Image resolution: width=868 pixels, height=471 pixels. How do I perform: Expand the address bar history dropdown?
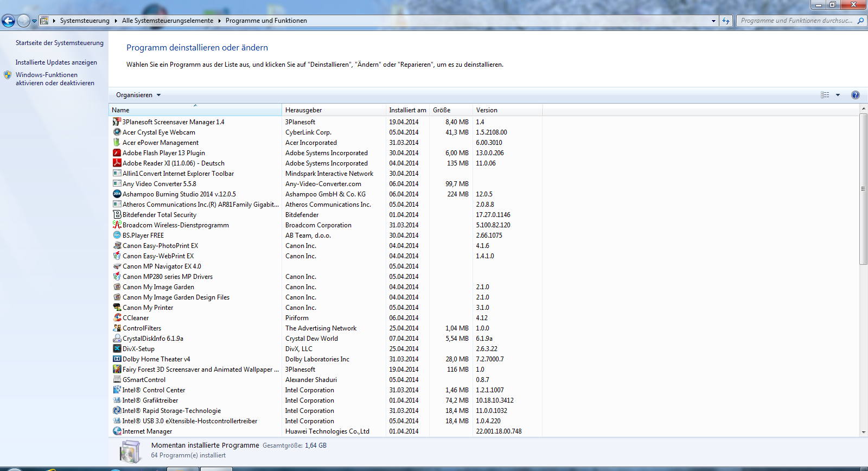point(713,21)
